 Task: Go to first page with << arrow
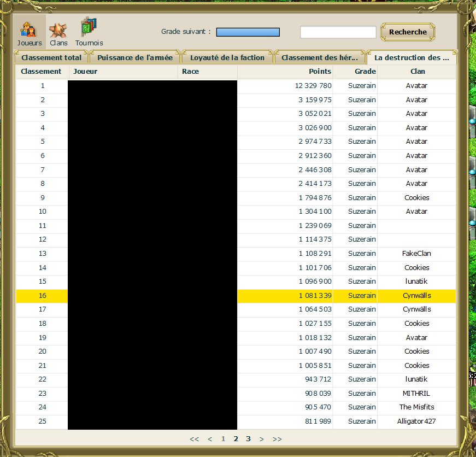pyautogui.click(x=194, y=438)
